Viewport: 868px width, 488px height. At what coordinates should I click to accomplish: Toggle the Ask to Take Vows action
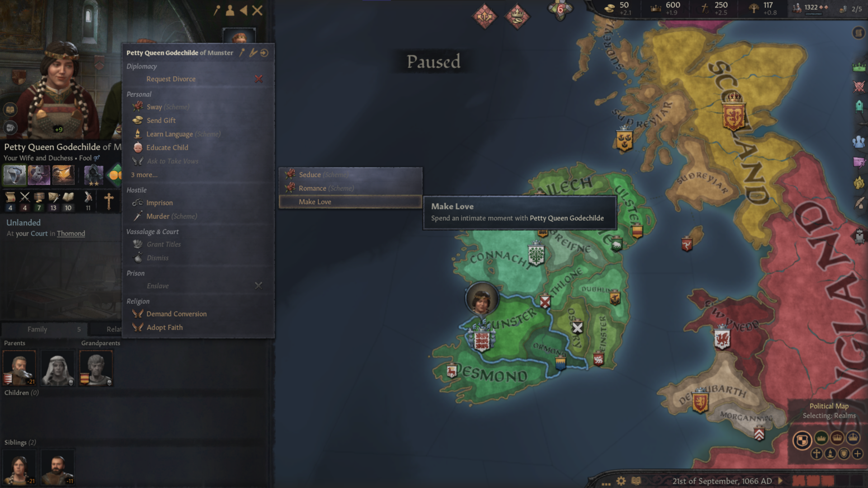click(173, 161)
